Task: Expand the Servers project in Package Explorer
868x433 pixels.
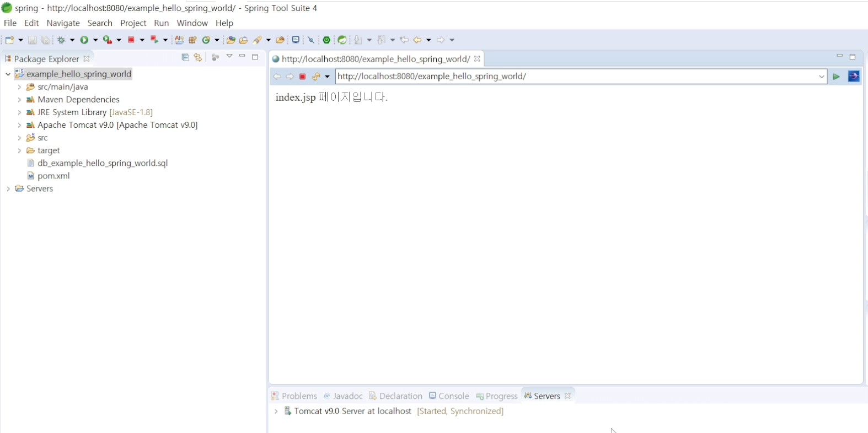Action: pyautogui.click(x=8, y=188)
